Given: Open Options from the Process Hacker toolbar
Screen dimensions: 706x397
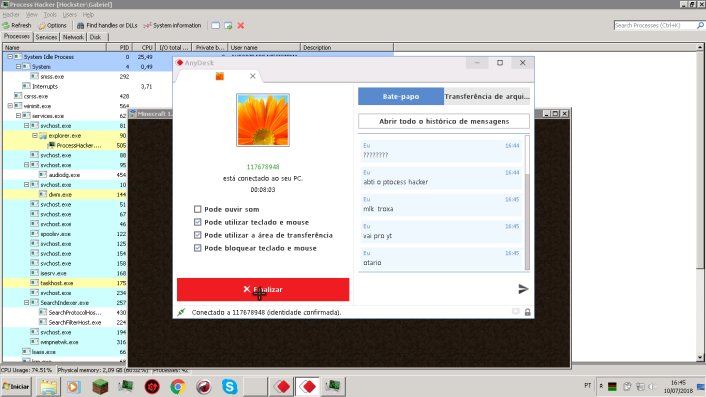Looking at the screenshot, I should pyautogui.click(x=53, y=26).
